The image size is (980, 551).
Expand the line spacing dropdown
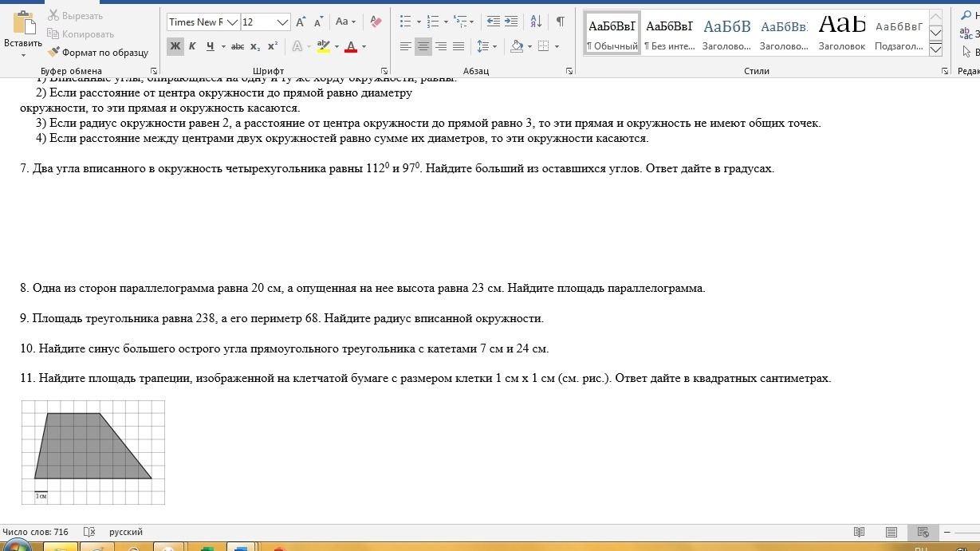click(x=494, y=46)
